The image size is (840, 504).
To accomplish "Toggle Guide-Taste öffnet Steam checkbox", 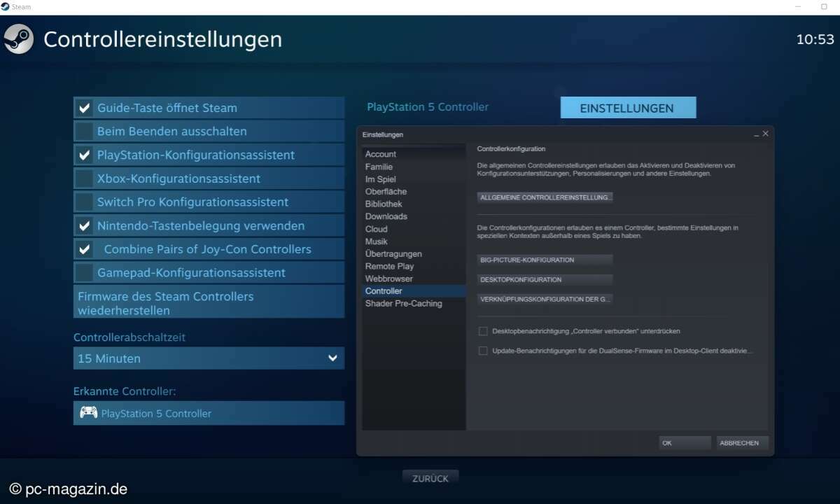I will 84,108.
